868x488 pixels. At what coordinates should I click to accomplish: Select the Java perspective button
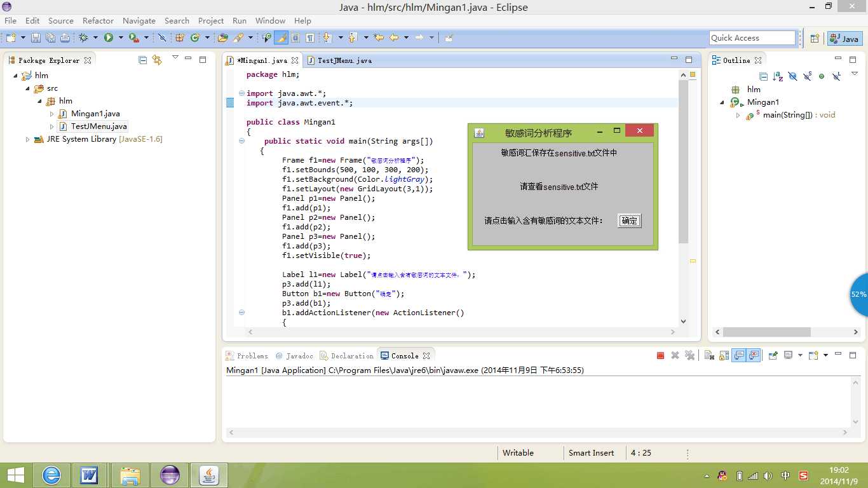(x=844, y=39)
